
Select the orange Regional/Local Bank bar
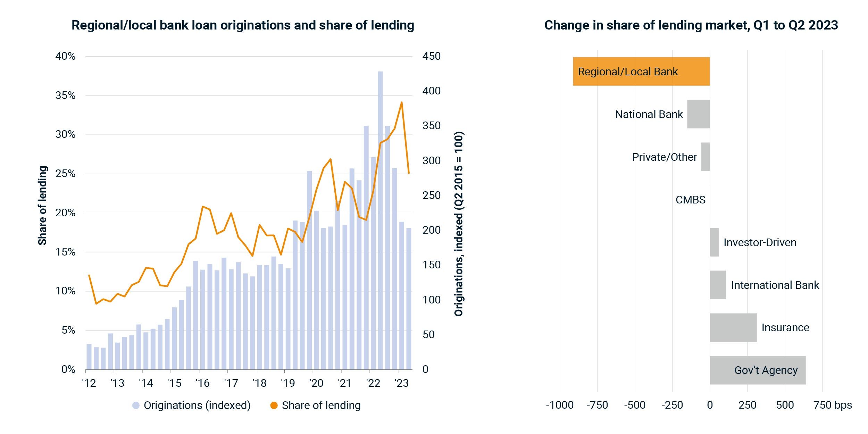[641, 72]
